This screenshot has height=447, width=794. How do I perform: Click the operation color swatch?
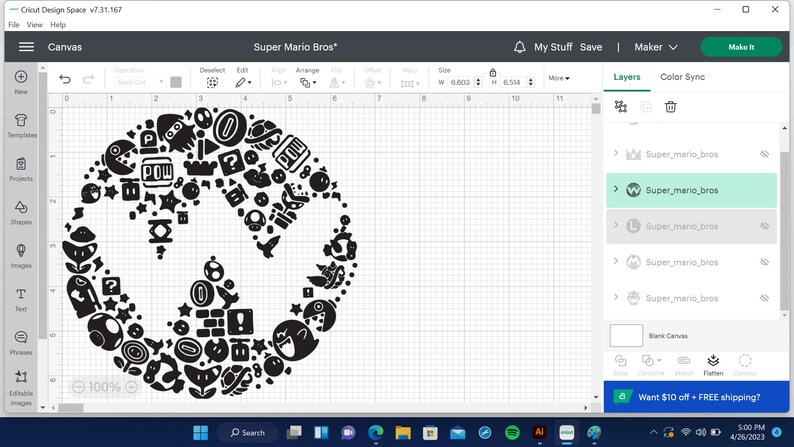(x=176, y=82)
